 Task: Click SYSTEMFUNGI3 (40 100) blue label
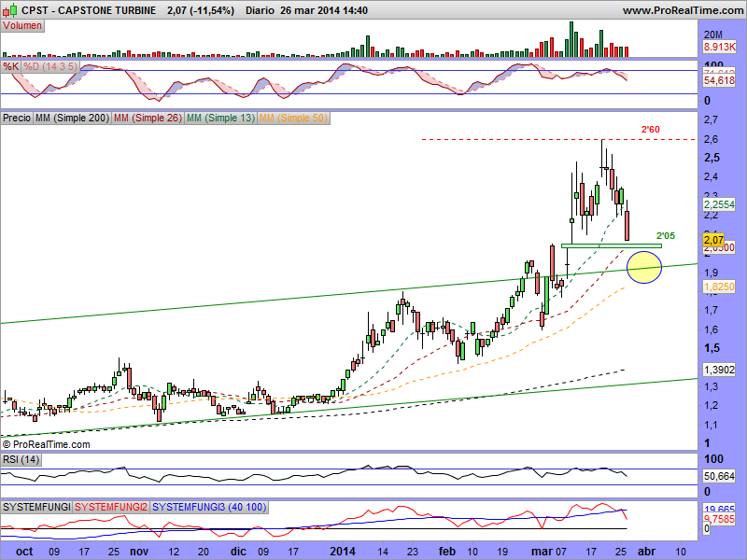[195, 506]
